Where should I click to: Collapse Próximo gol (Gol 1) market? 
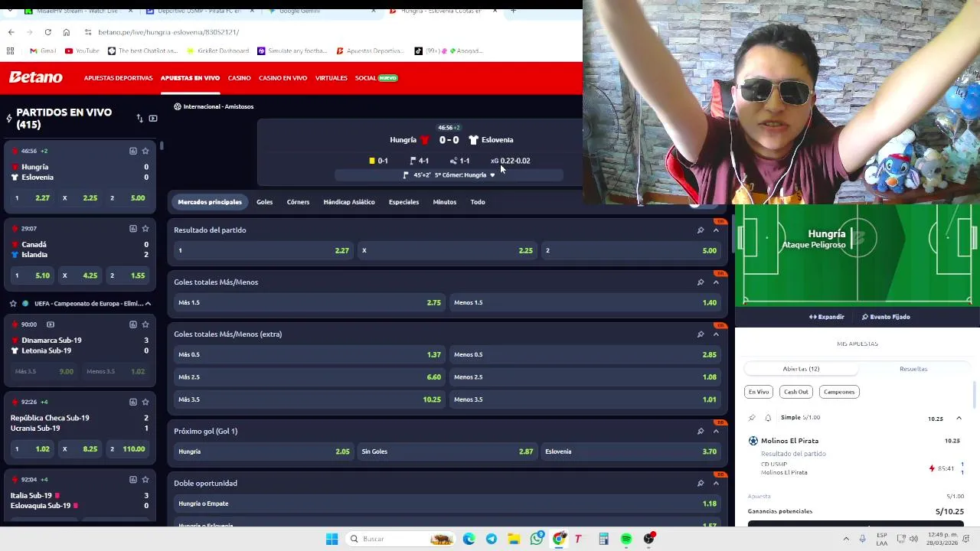click(x=716, y=431)
